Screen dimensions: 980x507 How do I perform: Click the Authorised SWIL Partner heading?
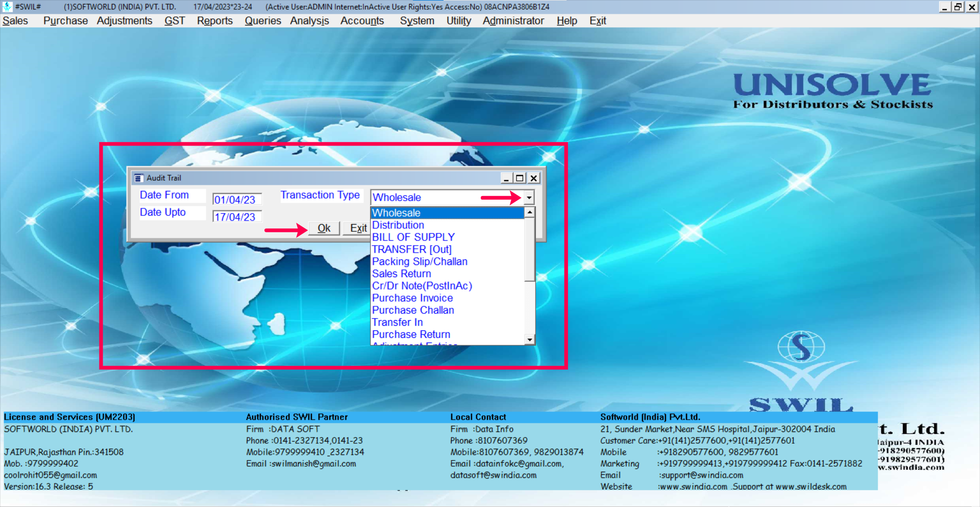pos(297,417)
